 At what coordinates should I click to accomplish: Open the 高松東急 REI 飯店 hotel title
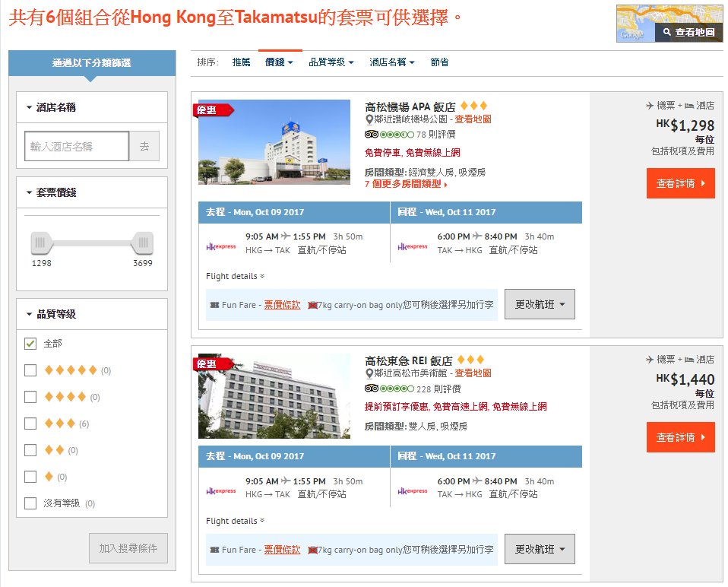[x=409, y=361]
